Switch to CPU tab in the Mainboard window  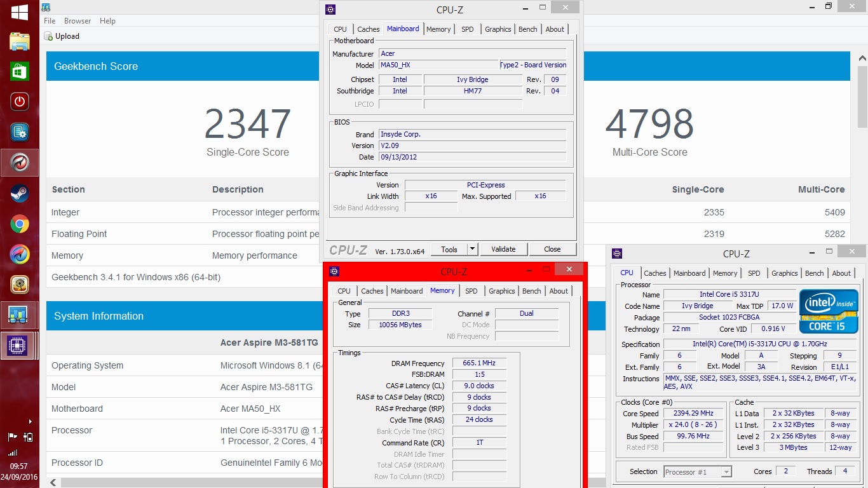[x=341, y=29]
